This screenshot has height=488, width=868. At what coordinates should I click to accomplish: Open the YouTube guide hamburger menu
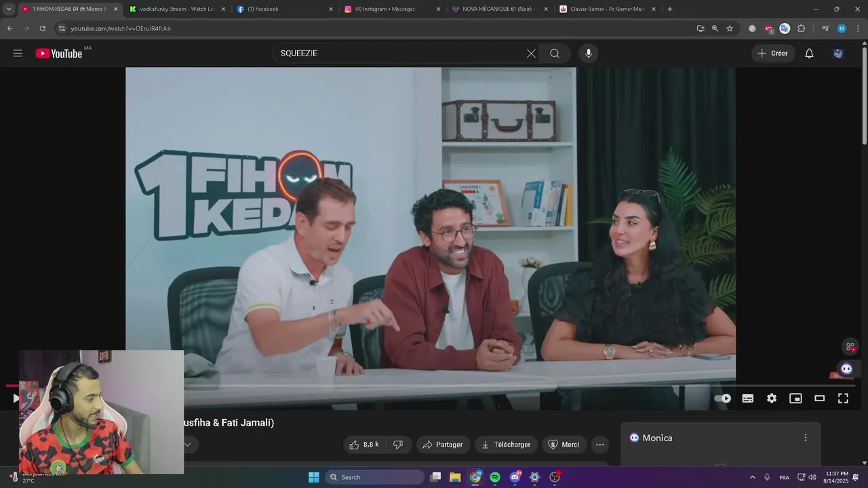tap(18, 54)
